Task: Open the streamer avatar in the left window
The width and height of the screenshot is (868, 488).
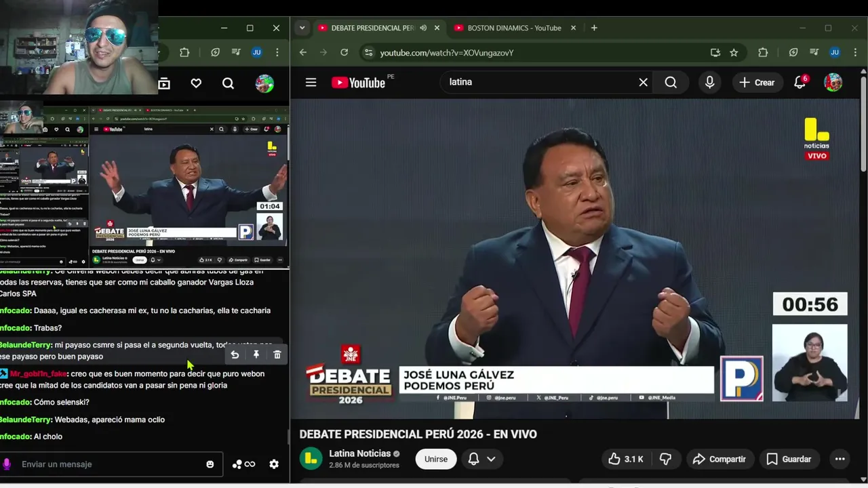Action: point(264,83)
